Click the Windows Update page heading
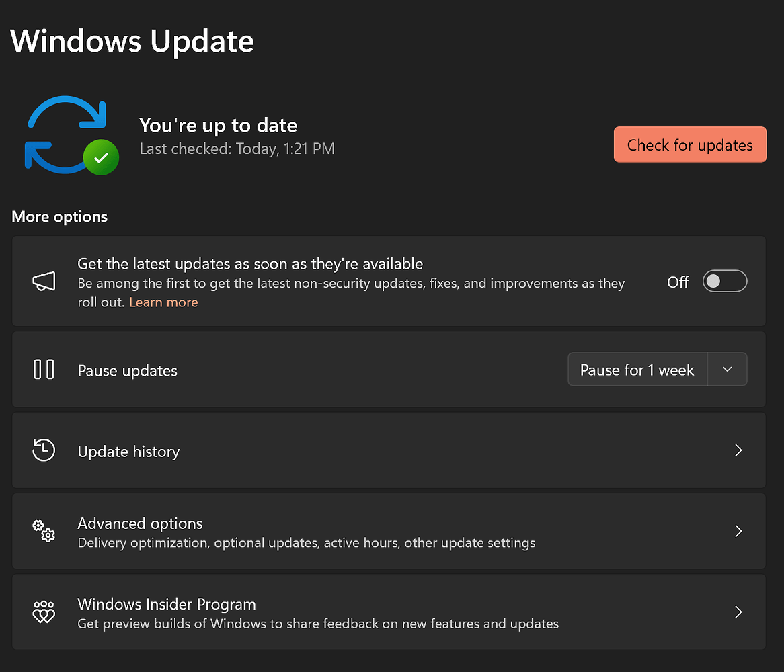This screenshot has height=672, width=784. tap(132, 41)
